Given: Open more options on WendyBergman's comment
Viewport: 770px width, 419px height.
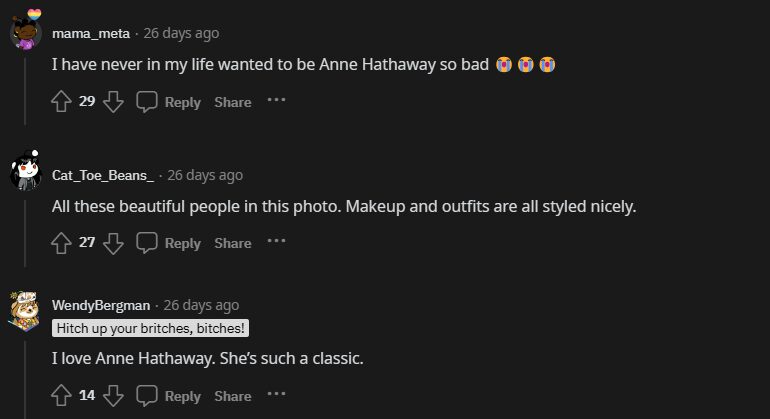Looking at the screenshot, I should point(276,394).
